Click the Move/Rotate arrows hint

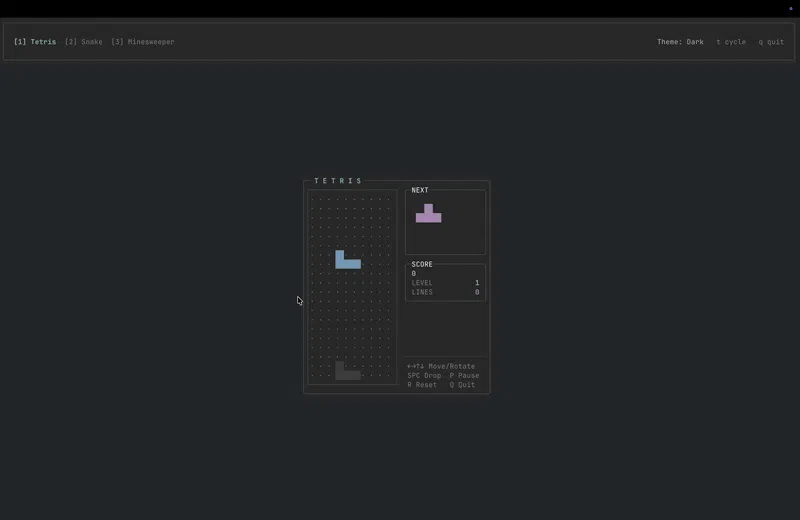tap(441, 366)
